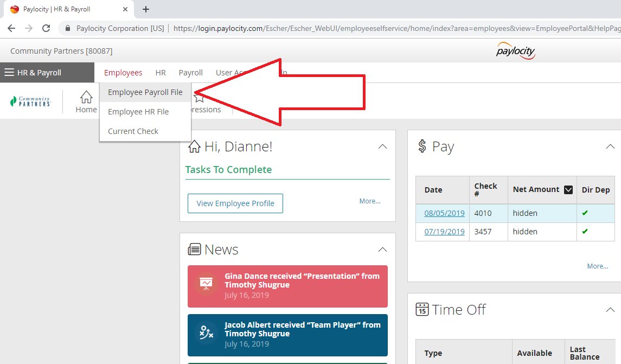Click the star icon beside Impressions
This screenshot has height=364, width=621.
point(200,98)
